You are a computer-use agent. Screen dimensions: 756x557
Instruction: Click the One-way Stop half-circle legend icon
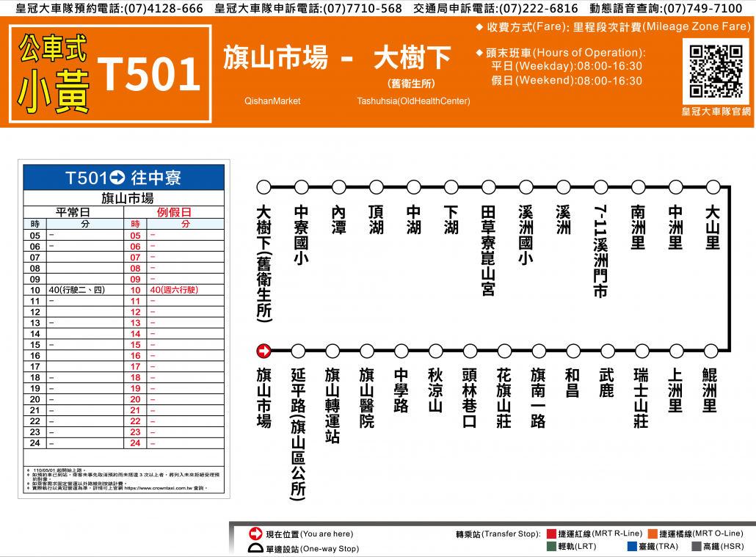click(256, 548)
